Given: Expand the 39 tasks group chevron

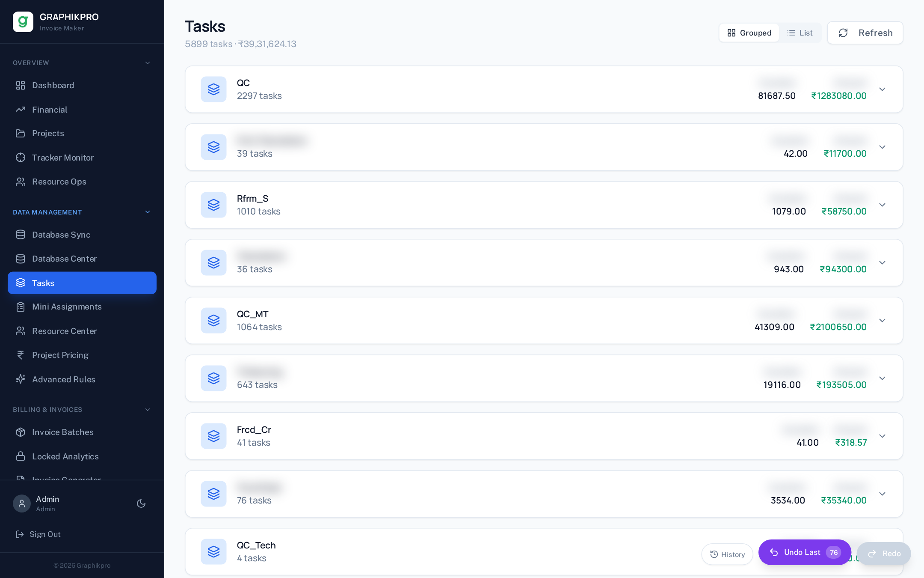Looking at the screenshot, I should [882, 147].
